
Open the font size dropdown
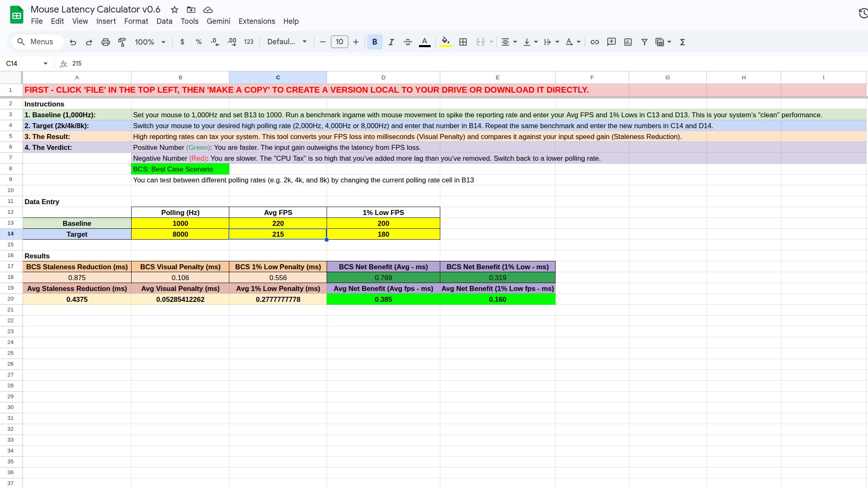pyautogui.click(x=339, y=42)
